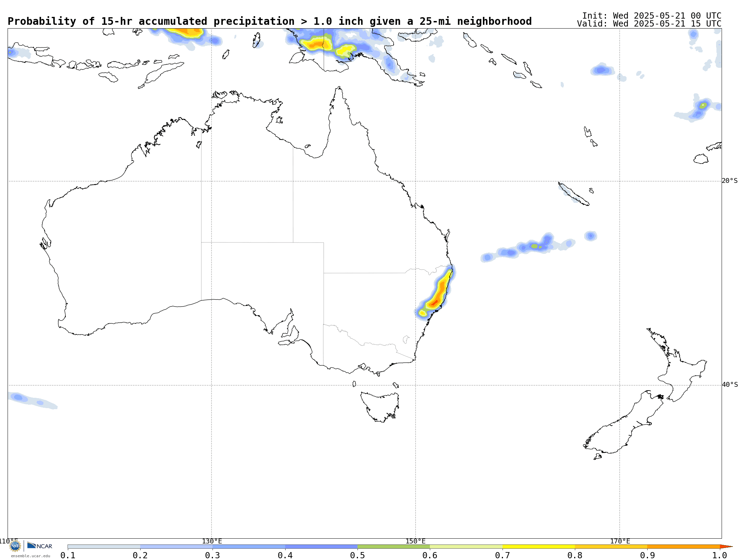
Task: Click the gold 0.8–0.9 colorbar segment
Action: click(x=611, y=547)
